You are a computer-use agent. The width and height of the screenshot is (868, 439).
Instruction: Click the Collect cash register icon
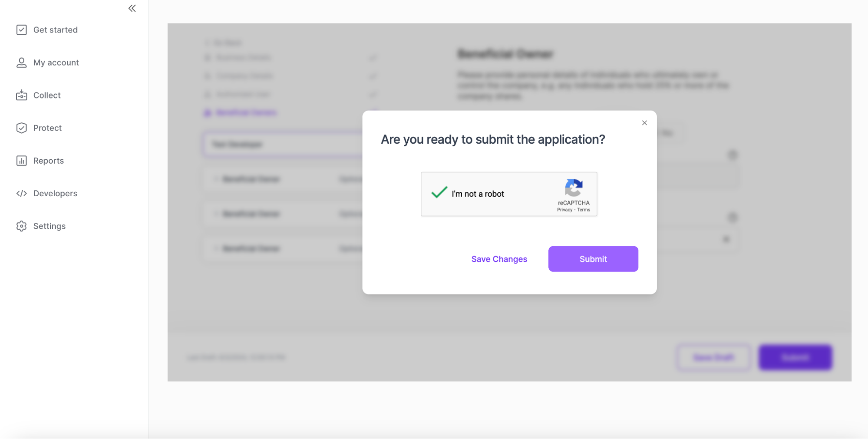pos(21,95)
